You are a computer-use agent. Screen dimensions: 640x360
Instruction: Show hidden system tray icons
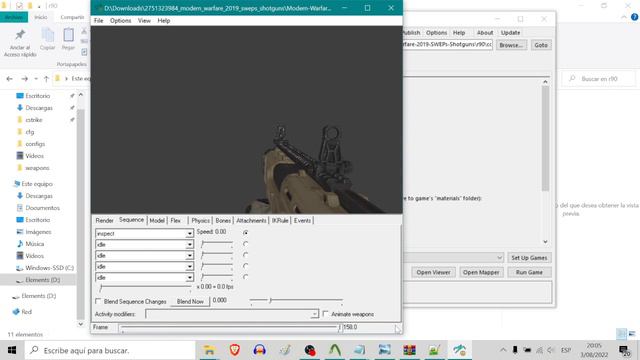point(503,350)
